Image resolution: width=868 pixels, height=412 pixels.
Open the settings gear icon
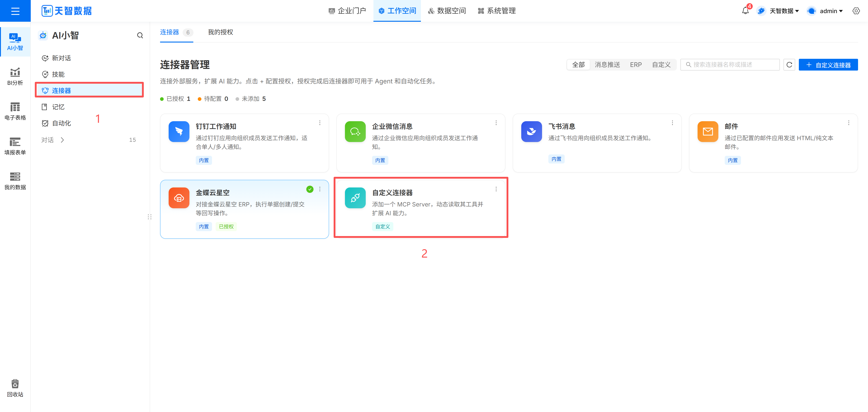click(856, 11)
